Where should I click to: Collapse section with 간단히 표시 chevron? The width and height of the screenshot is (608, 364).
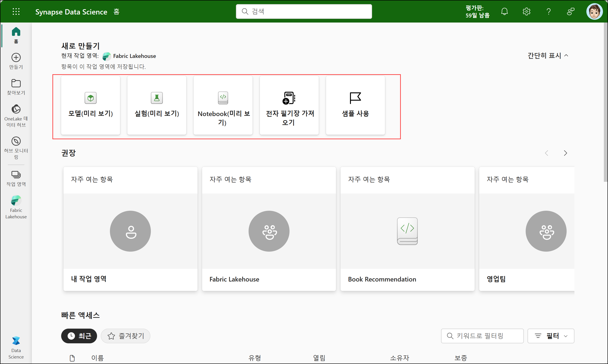pyautogui.click(x=548, y=56)
